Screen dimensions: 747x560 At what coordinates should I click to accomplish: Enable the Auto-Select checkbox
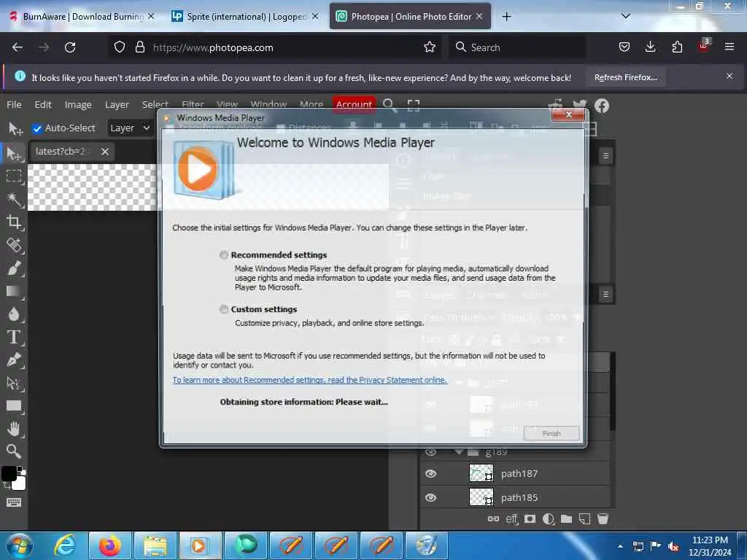point(37,128)
